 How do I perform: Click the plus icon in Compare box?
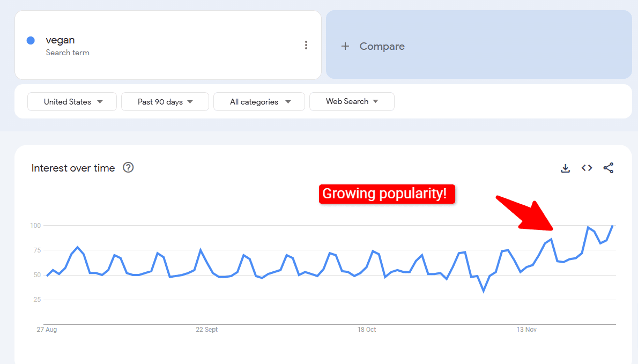tap(345, 47)
